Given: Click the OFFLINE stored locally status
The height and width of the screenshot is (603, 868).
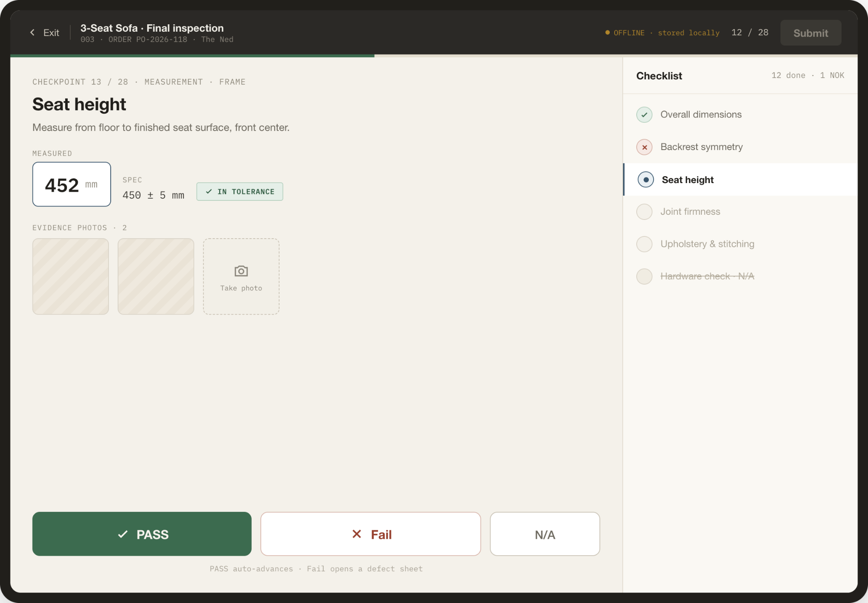Looking at the screenshot, I should tap(662, 33).
